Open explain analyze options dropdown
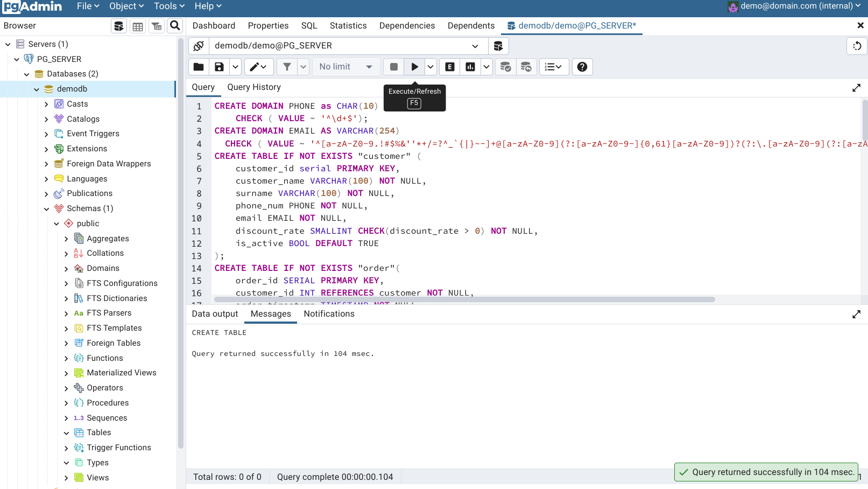This screenshot has height=489, width=868. [x=486, y=67]
